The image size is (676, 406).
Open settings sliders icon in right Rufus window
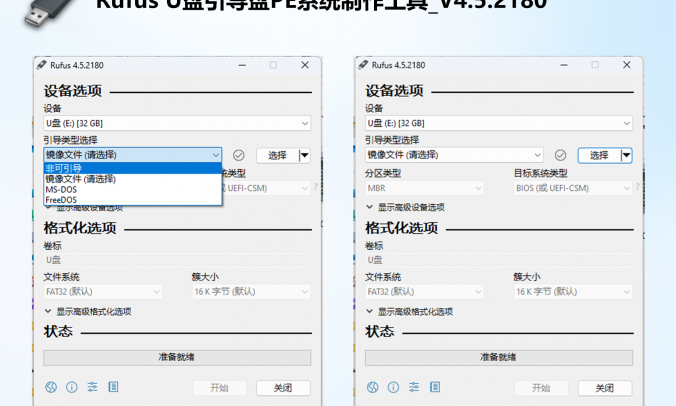pos(414,387)
